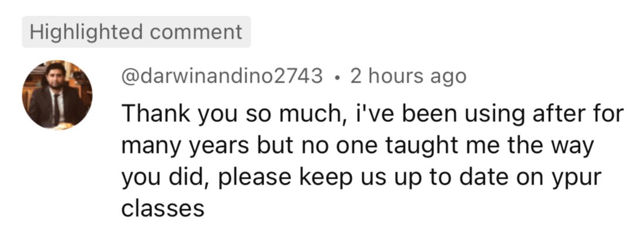Image resolution: width=644 pixels, height=242 pixels.
Task: Click the word "classes" on the last line
Action: click(163, 209)
